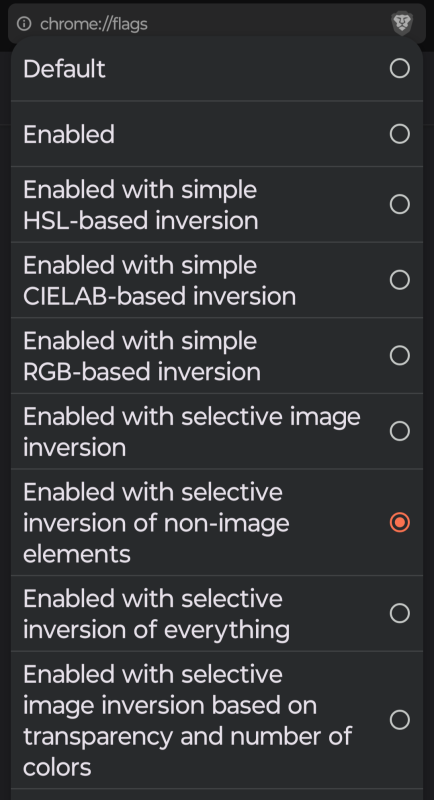The image size is (434, 800).
Task: Choose "Enabled with simple HSL-based inversion" text
Action: click(x=141, y=205)
